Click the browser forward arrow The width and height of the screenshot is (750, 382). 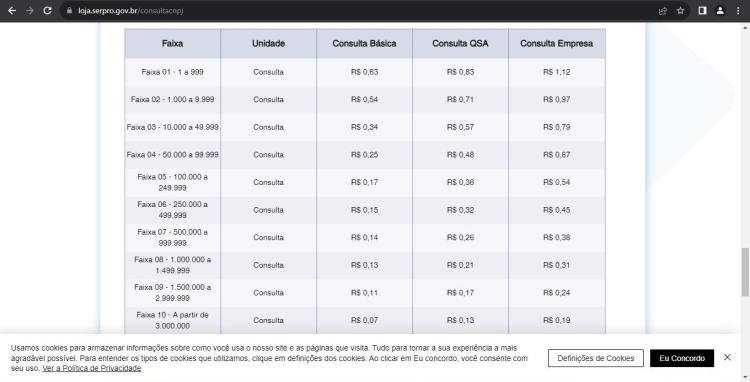coord(30,11)
